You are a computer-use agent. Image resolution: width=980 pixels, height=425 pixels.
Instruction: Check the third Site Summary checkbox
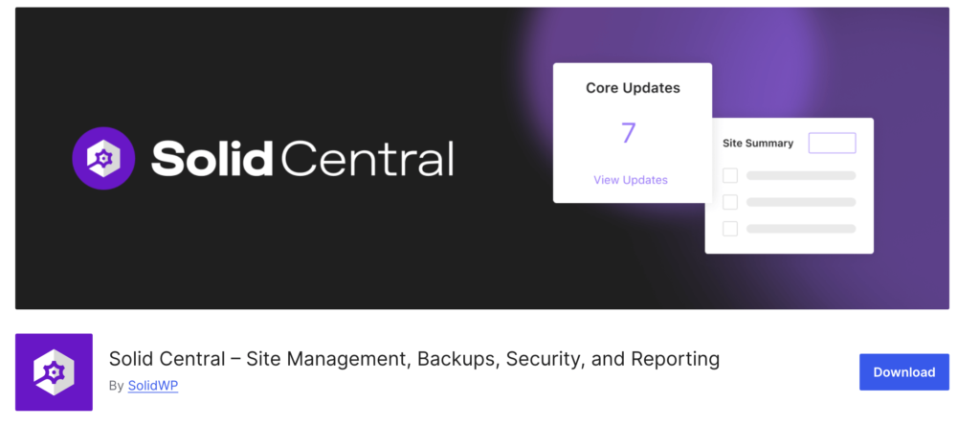click(730, 229)
